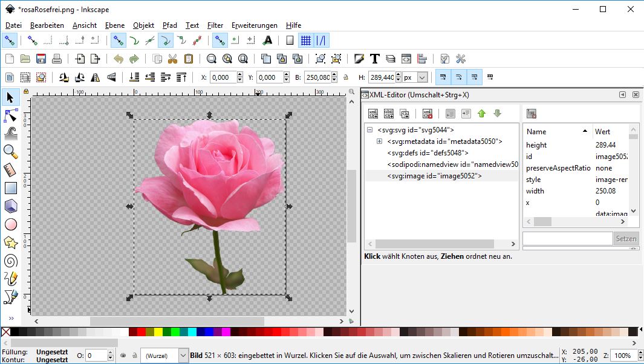The image size is (644, 364).
Task: Select the svg:image image5052 node
Action: (434, 176)
